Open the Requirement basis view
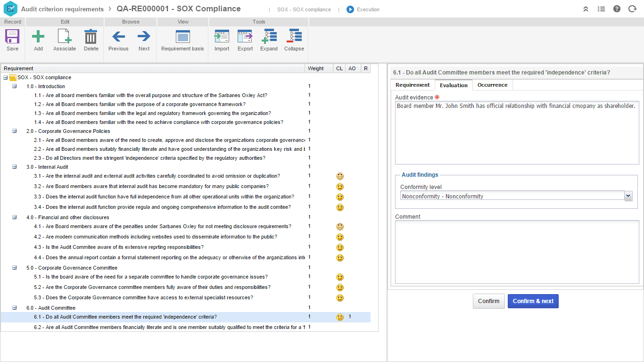 [x=182, y=37]
